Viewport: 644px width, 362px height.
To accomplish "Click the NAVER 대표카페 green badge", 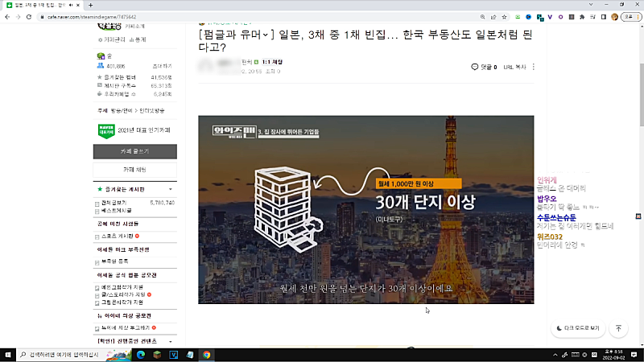I will pos(106,131).
